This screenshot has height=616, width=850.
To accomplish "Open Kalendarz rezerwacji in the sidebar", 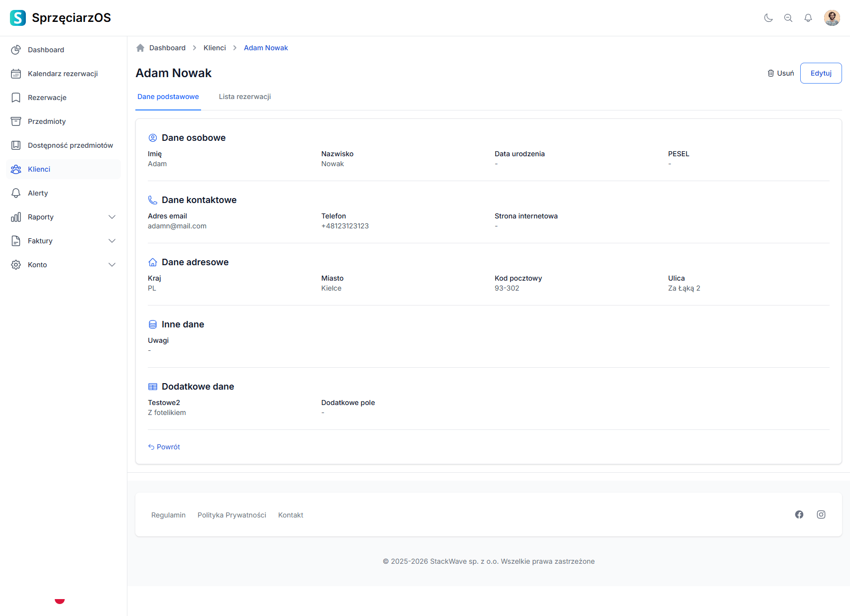I will pos(63,74).
